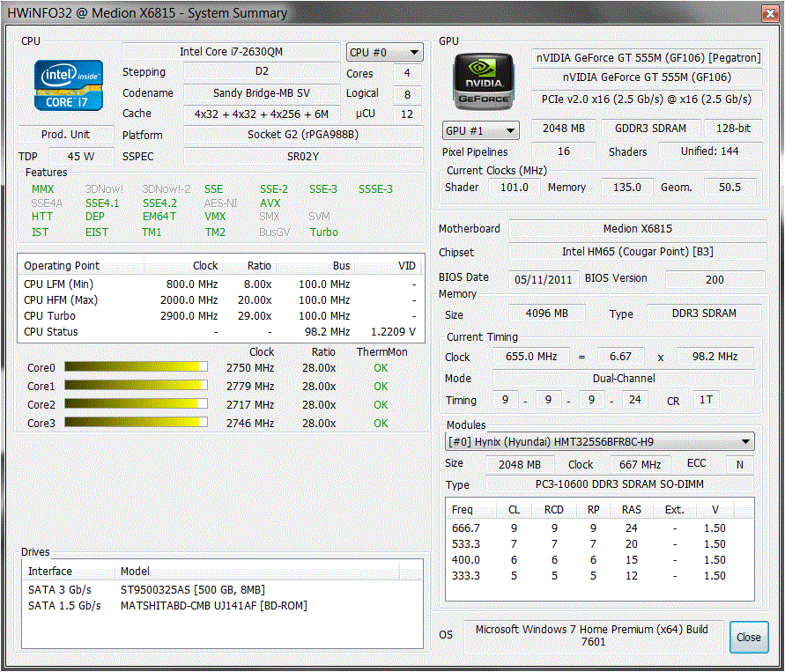Click the TDP 45 W field

point(81,156)
